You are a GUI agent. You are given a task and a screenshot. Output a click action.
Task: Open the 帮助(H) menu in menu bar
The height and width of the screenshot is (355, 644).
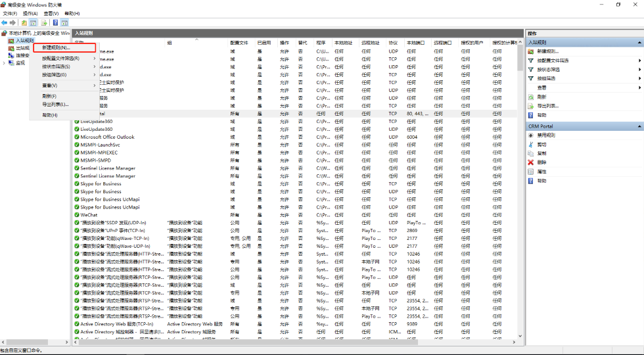pyautogui.click(x=72, y=14)
